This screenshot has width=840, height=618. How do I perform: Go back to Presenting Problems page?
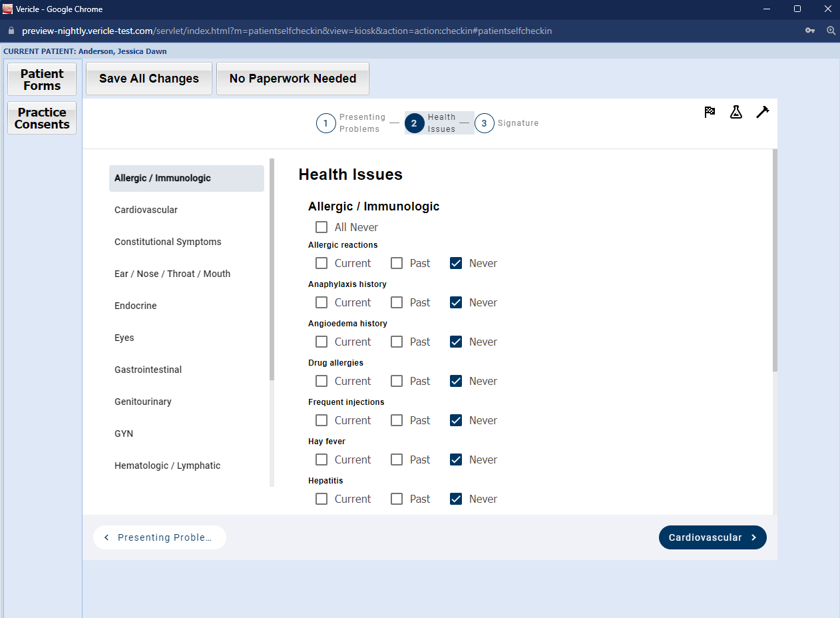click(160, 537)
